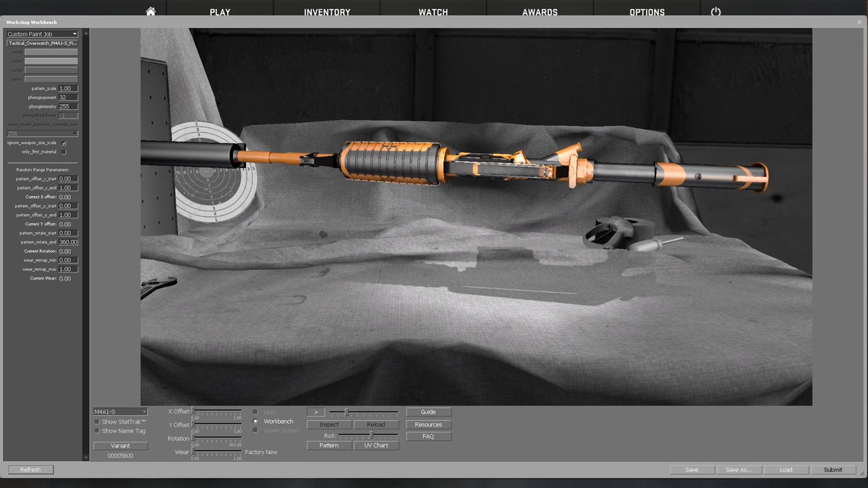Screen dimensions: 868x488
Task: Click the Pattern button
Action: click(x=329, y=445)
